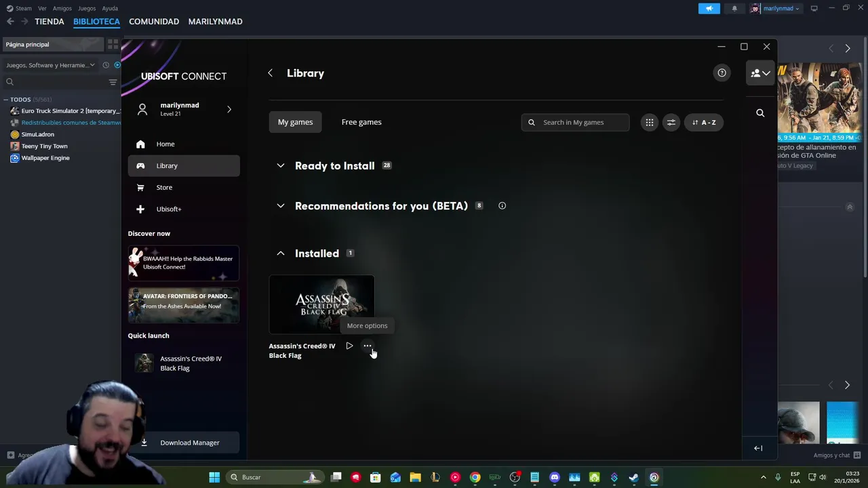Screen dimensions: 868x488
Task: Open the Juegos menu in Steam
Action: tap(87, 9)
